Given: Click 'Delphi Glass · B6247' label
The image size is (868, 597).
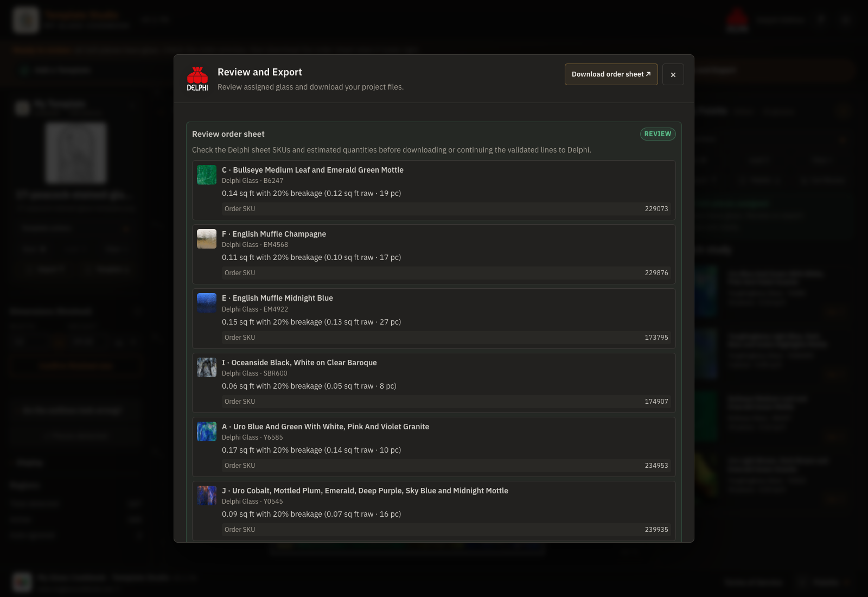Looking at the screenshot, I should pos(252,181).
